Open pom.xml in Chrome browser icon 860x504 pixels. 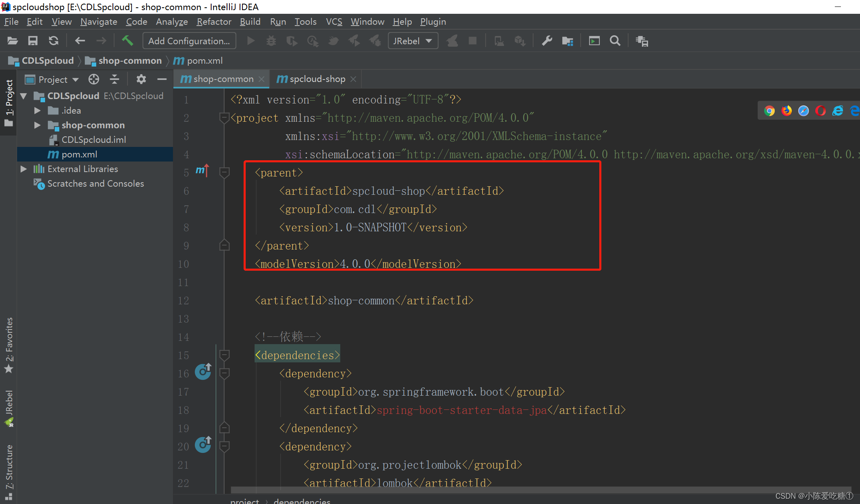point(769,111)
